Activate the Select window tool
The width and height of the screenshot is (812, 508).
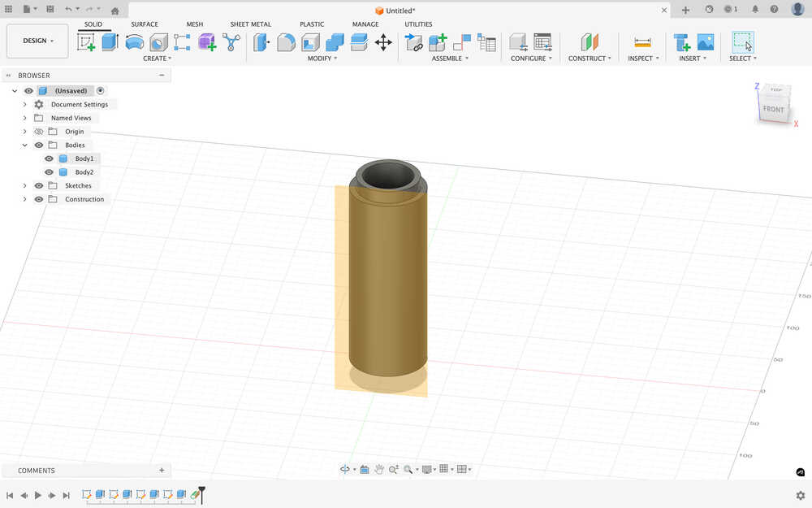click(743, 42)
